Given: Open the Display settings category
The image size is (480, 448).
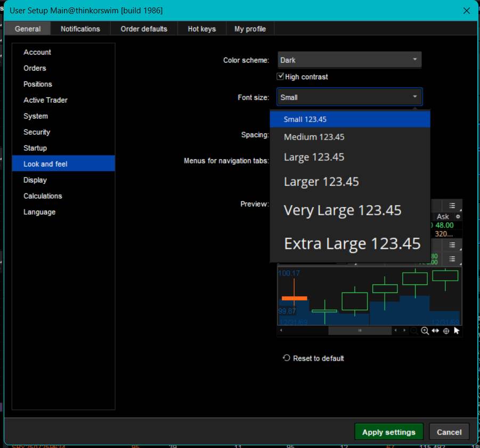Looking at the screenshot, I should coord(35,180).
